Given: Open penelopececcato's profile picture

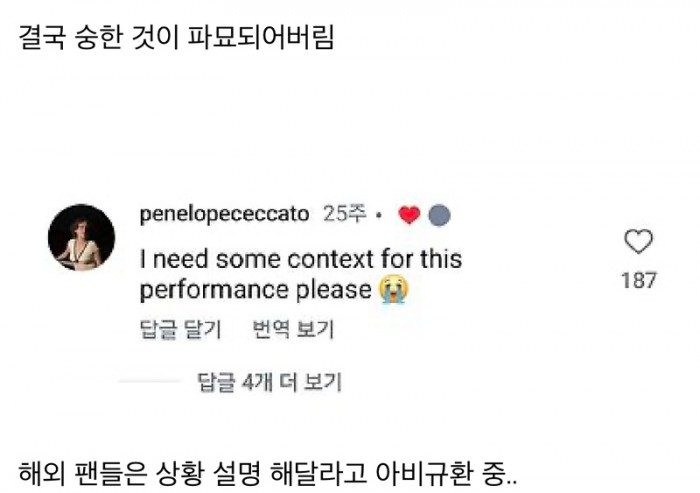Looking at the screenshot, I should pyautogui.click(x=81, y=237).
